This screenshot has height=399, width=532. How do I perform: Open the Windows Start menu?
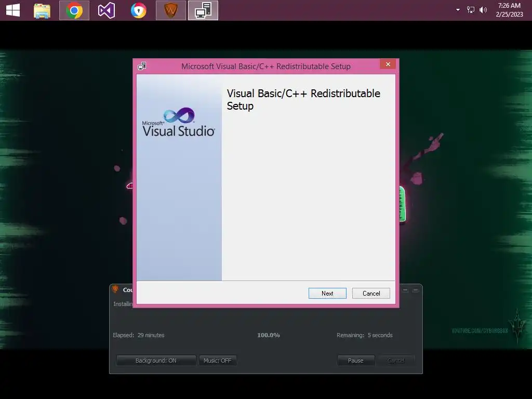[13, 10]
